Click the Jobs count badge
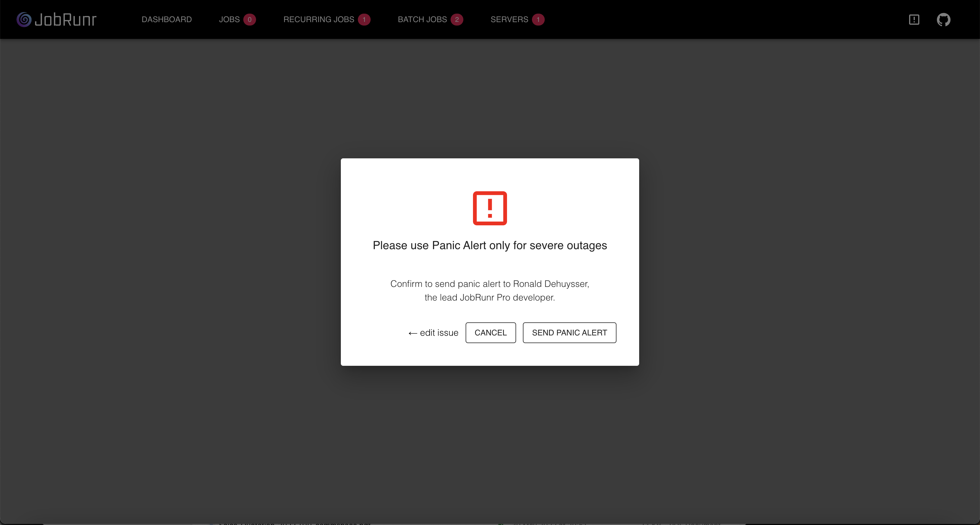Image resolution: width=980 pixels, height=525 pixels. 250,19
